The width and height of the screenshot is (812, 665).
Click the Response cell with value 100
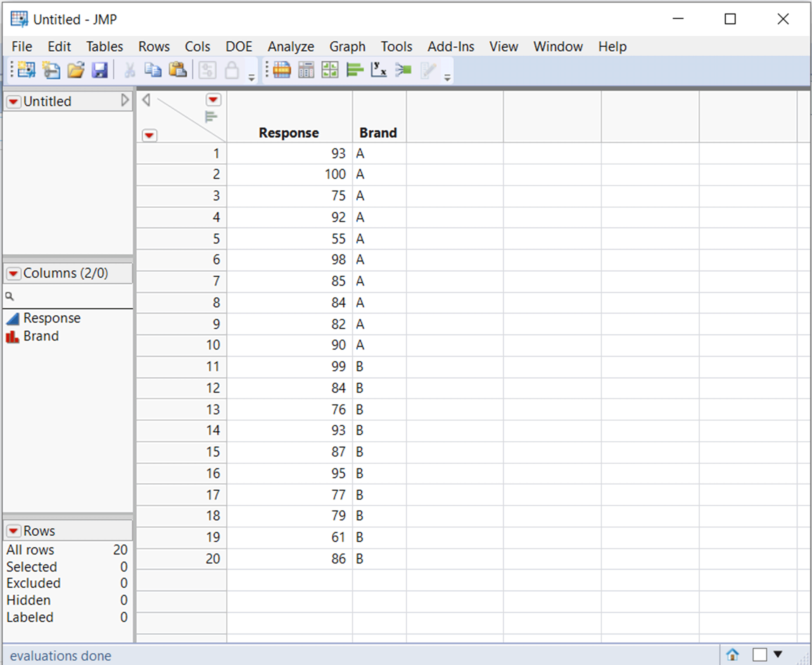289,175
